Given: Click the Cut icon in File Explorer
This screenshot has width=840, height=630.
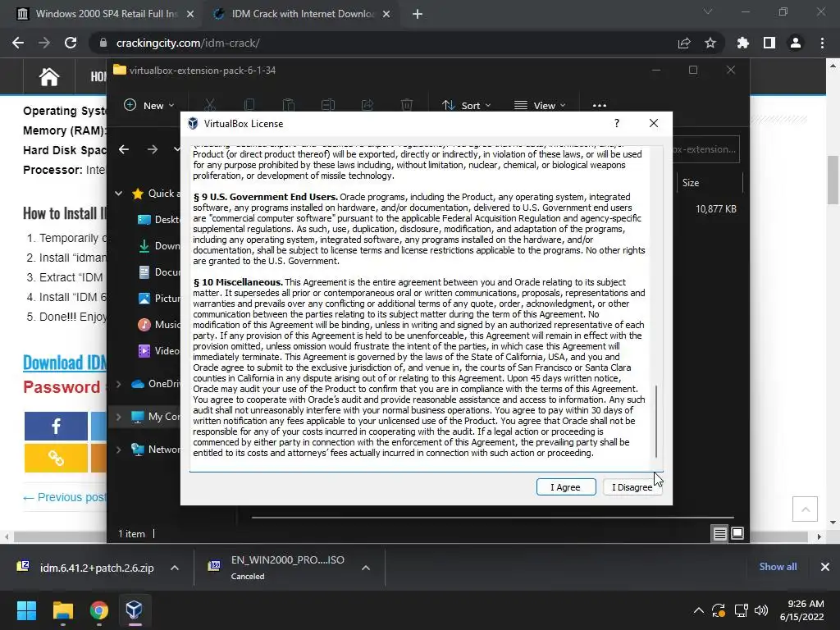Looking at the screenshot, I should (209, 106).
